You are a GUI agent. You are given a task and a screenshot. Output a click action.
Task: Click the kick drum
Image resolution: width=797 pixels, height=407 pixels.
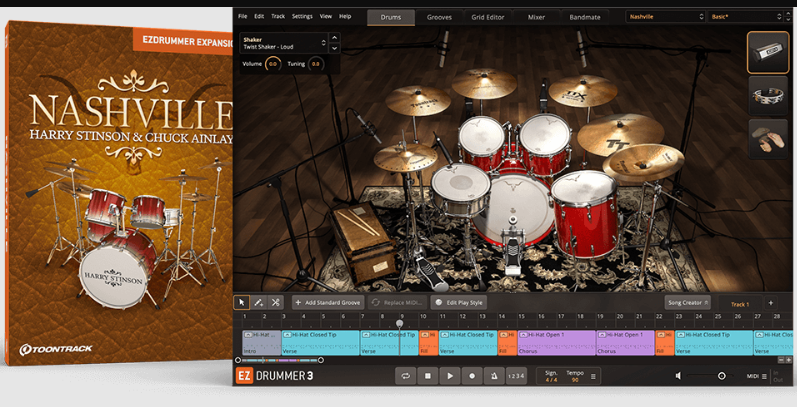[x=512, y=208]
